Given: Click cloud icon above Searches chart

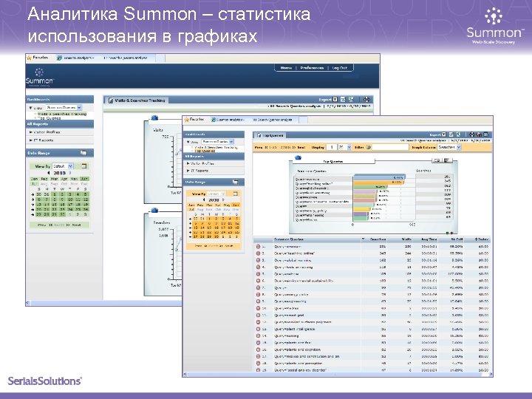Looking at the screenshot, I should (x=154, y=211).
